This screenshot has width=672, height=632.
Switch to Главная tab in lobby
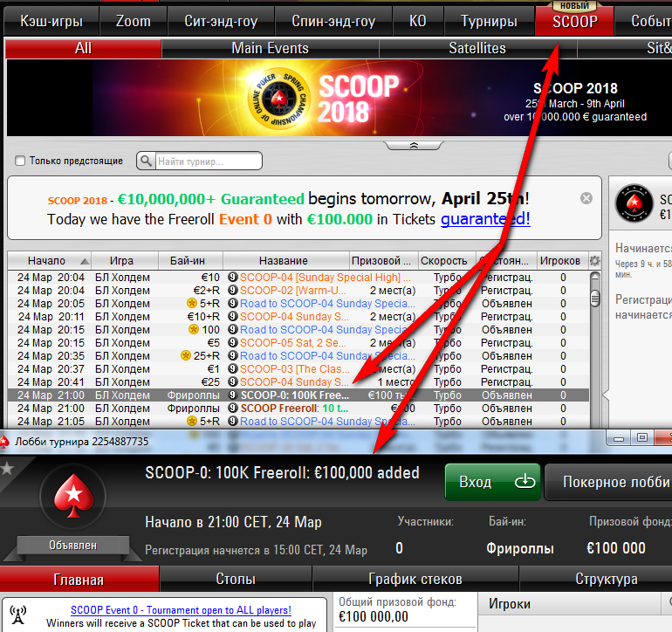click(x=79, y=580)
